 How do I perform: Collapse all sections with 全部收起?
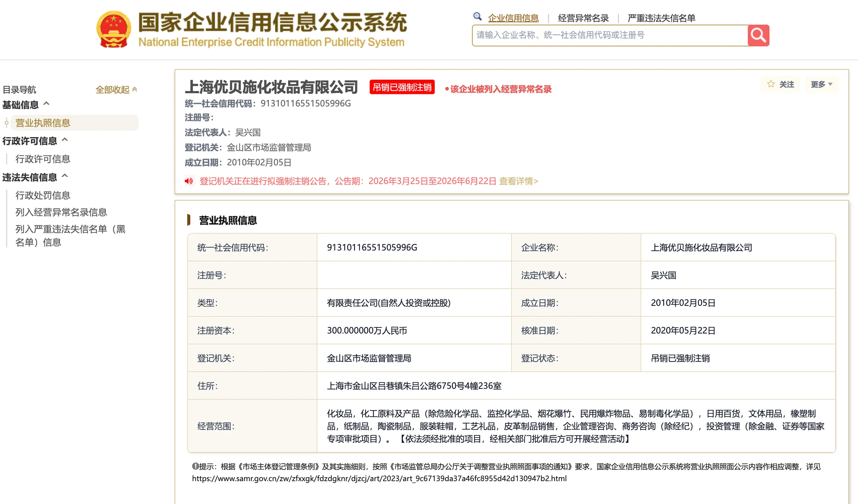click(x=117, y=89)
